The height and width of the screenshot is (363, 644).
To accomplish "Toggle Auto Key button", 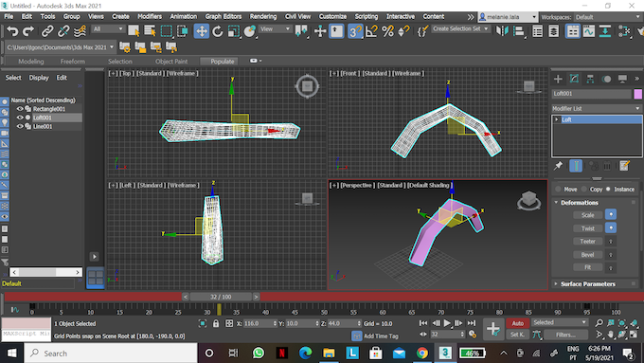I will pos(517,323).
